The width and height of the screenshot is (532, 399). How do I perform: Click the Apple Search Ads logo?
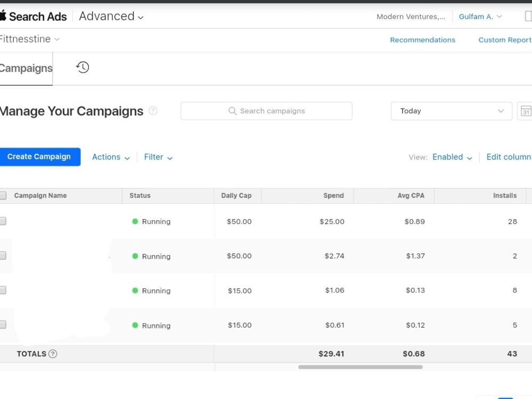[x=33, y=16]
